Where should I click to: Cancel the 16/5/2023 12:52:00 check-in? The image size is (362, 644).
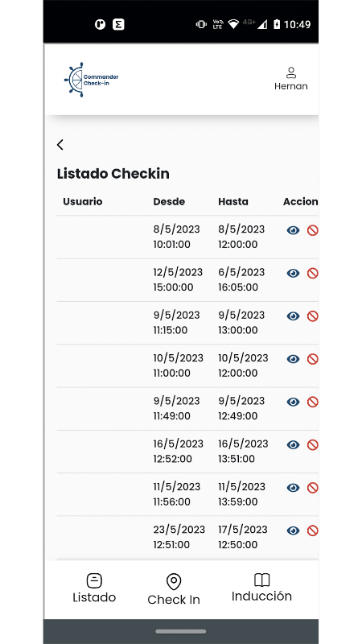[313, 445]
